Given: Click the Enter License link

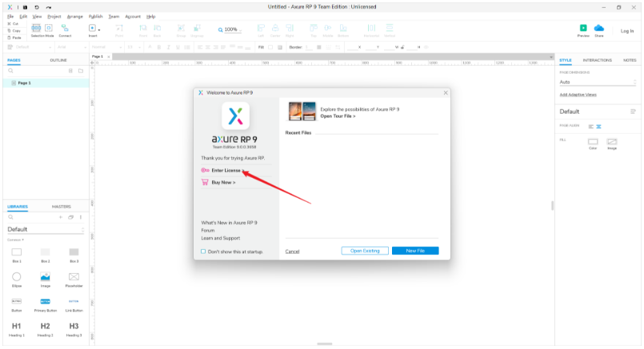Looking at the screenshot, I should click(228, 170).
